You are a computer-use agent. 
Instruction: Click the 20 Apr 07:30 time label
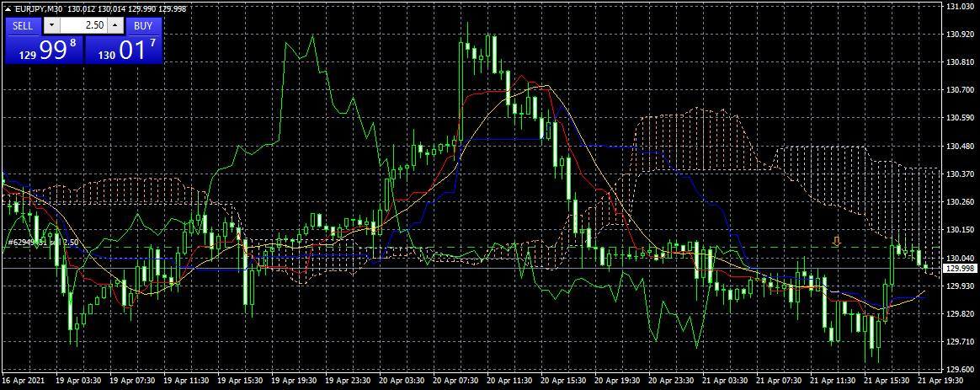455,381
